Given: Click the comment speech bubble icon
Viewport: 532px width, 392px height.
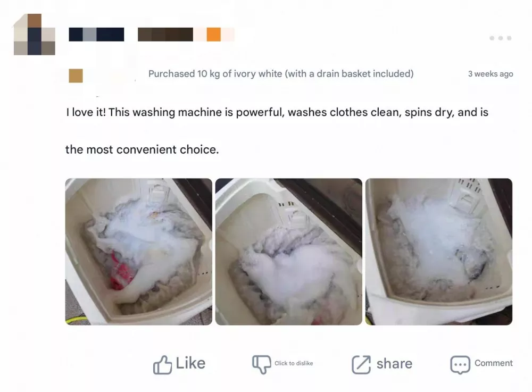Looking at the screenshot, I should pos(460,364).
